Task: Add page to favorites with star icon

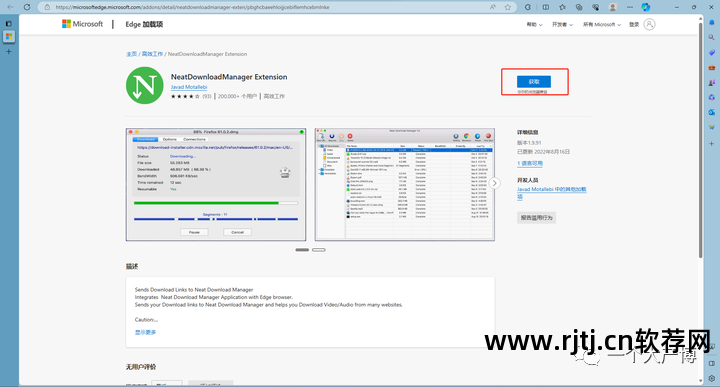Action: [507, 7]
